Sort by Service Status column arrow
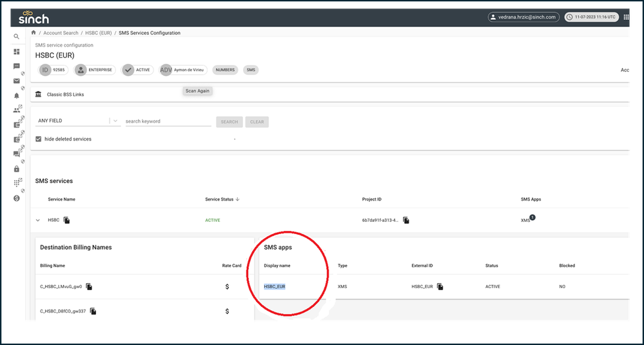 237,199
